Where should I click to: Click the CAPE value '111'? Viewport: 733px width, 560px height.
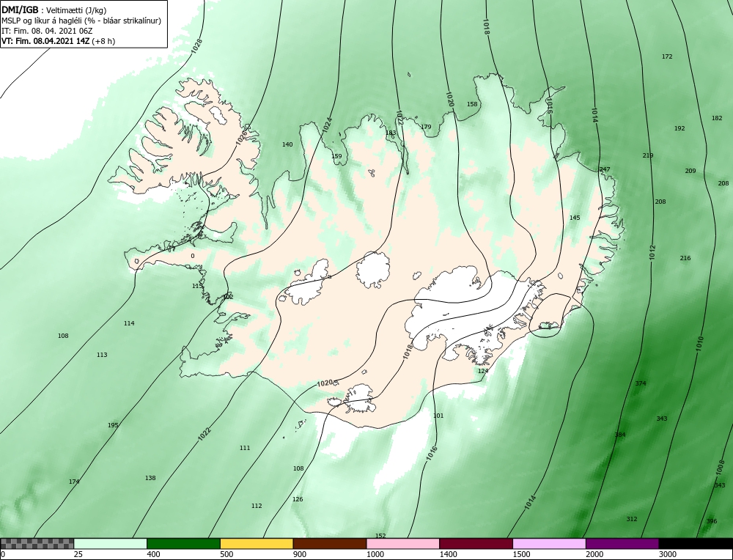click(245, 448)
